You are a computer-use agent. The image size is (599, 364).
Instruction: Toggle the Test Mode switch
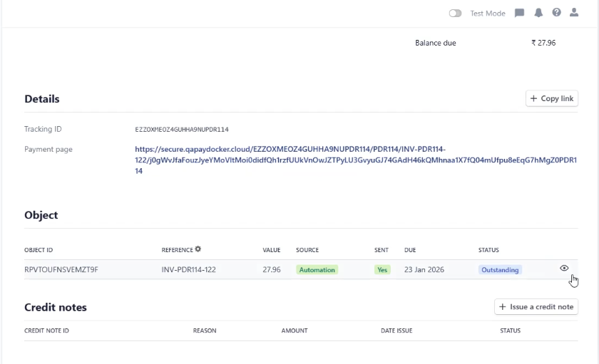click(x=455, y=14)
